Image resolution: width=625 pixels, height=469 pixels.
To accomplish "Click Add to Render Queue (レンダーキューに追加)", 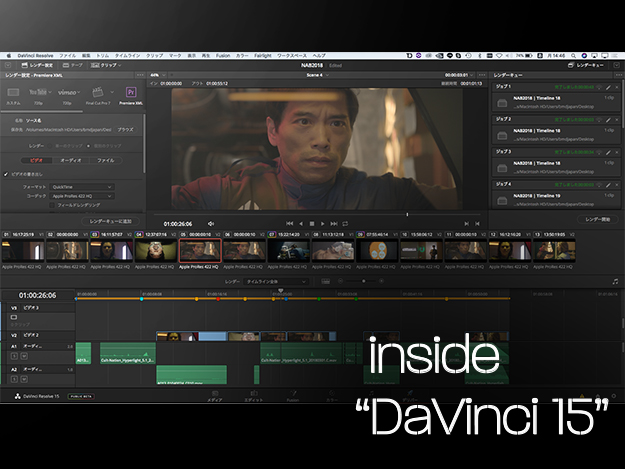I will coord(111,221).
